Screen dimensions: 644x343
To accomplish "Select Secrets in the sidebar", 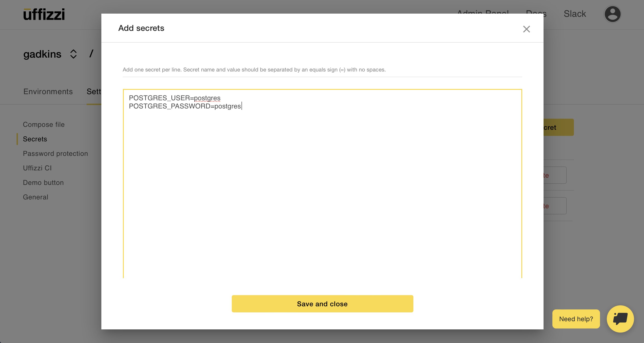I will [x=35, y=139].
